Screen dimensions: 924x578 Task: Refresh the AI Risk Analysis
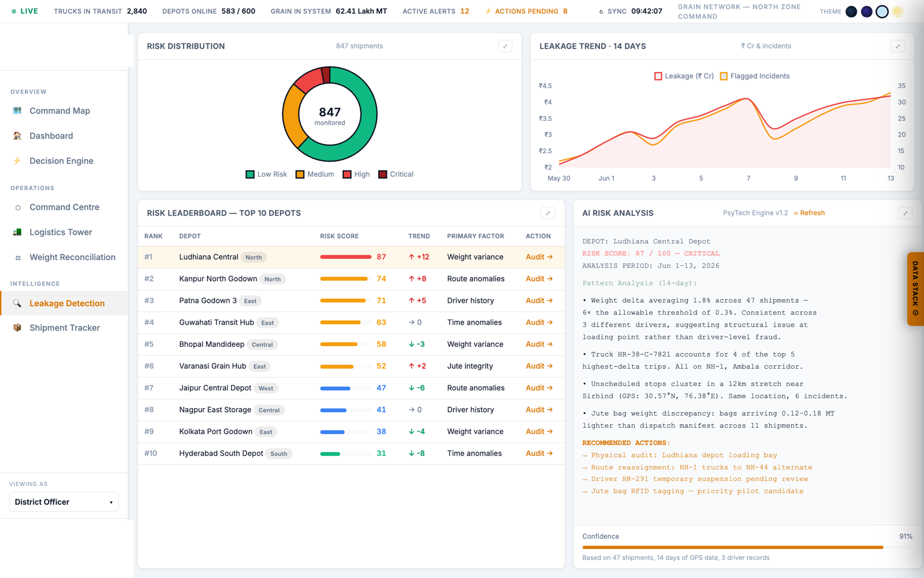tap(809, 213)
